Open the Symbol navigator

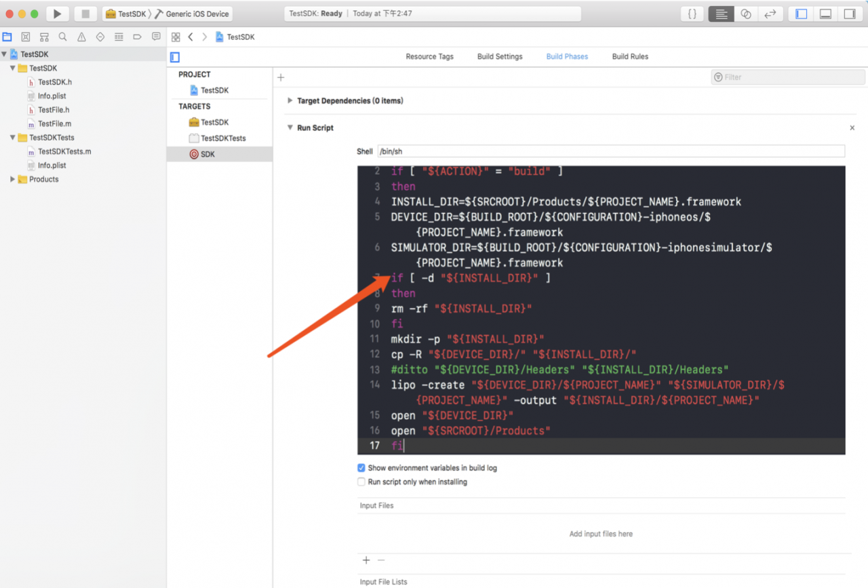tap(44, 37)
